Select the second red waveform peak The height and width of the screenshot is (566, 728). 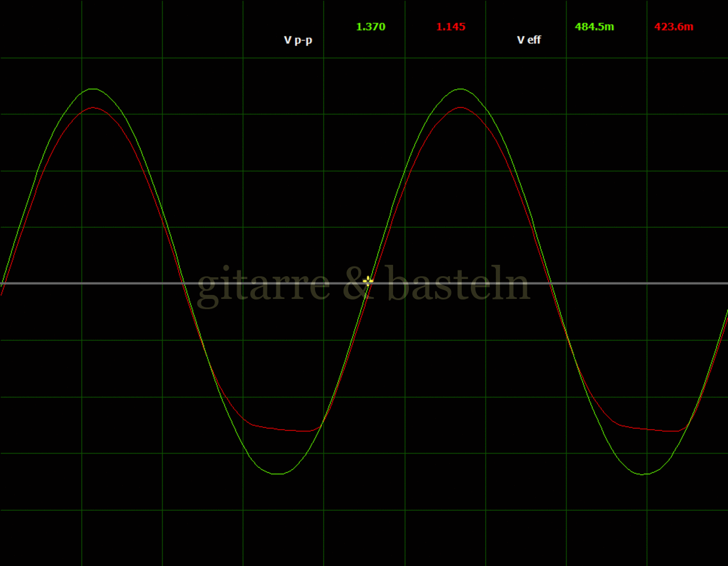click(x=460, y=107)
